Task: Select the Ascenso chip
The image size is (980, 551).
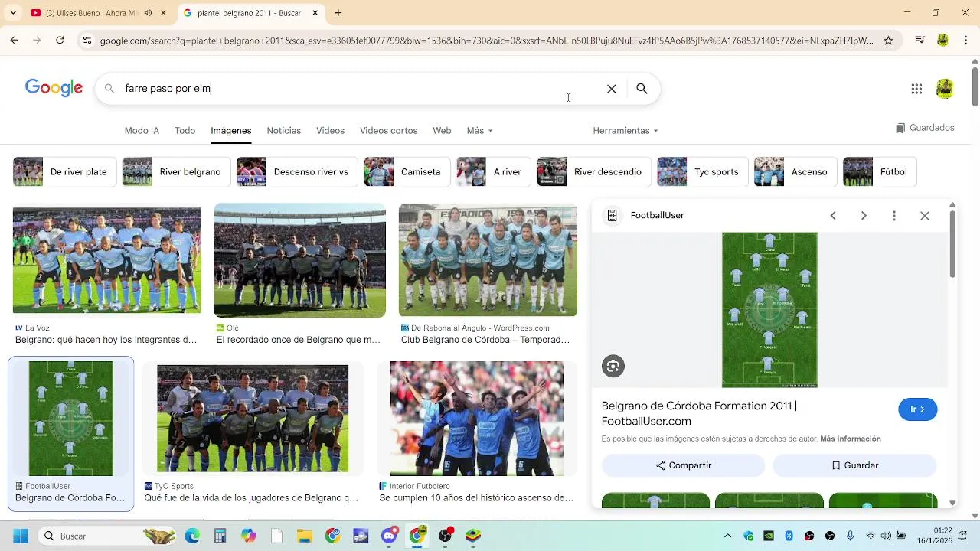Action: 796,172
